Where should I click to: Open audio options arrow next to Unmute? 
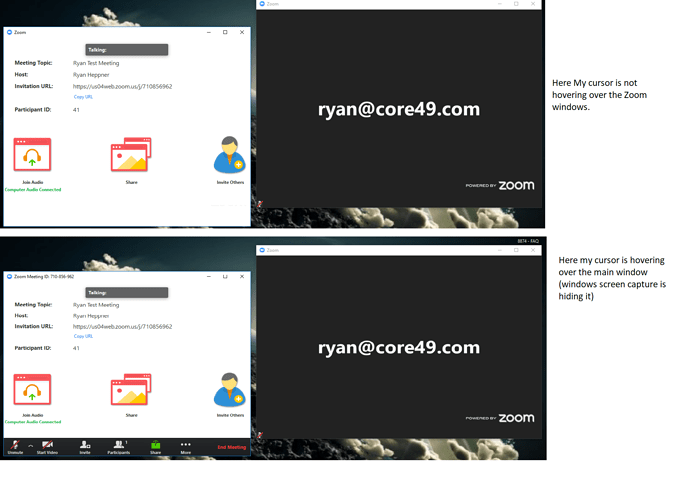coord(30,446)
